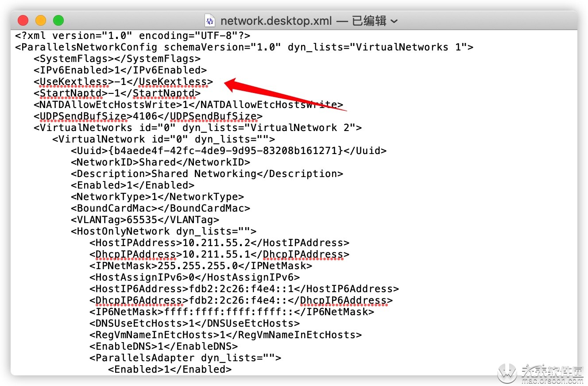Click the HostOnlyNetwork dyn_lists line
Screen dimensions: 588x386
[163, 231]
